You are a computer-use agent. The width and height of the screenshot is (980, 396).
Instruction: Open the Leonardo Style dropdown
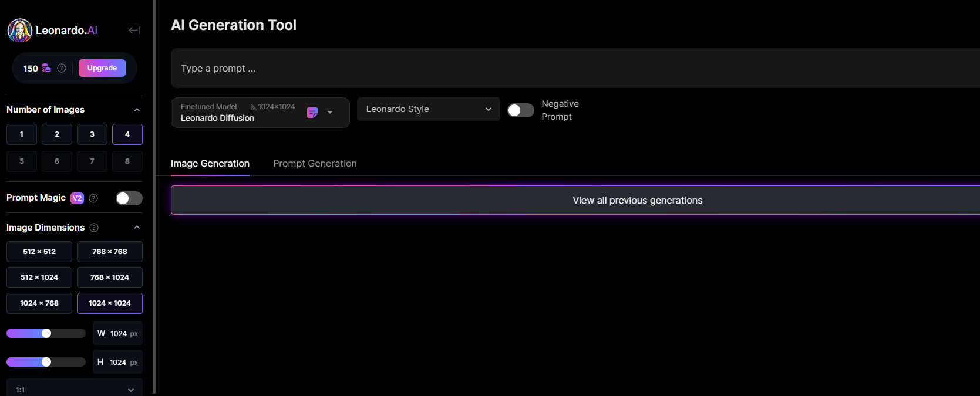pos(428,109)
